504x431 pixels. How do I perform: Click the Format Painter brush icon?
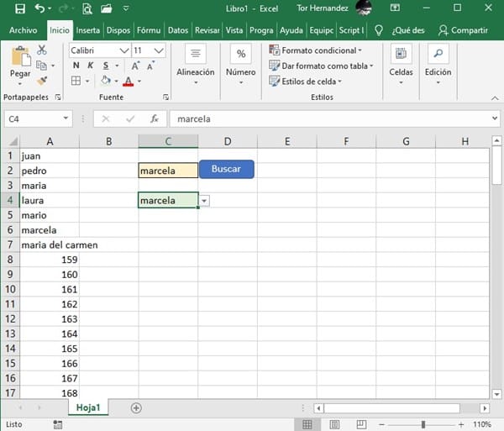click(x=42, y=81)
